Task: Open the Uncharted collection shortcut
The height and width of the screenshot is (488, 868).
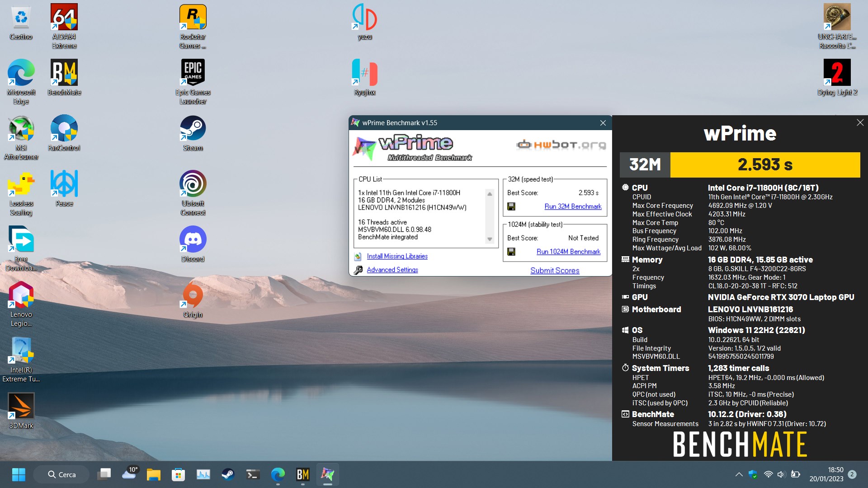Action: 837,27
